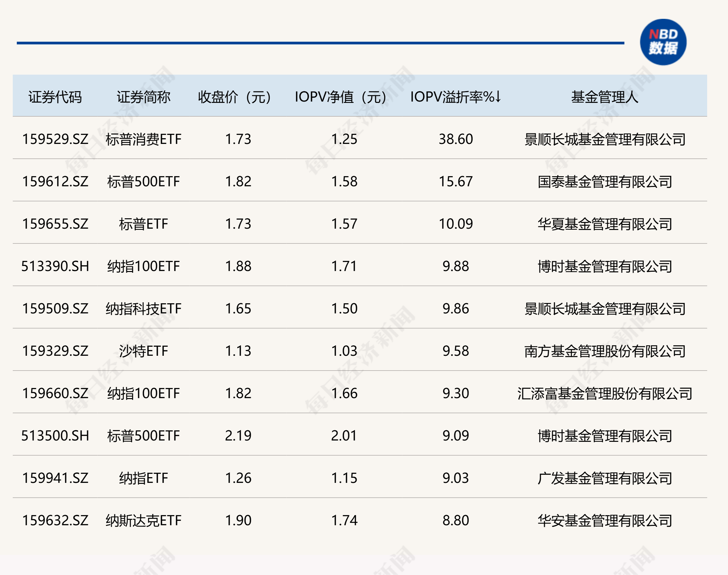Image resolution: width=728 pixels, height=575 pixels.
Task: Click premium rate value 9.30
Action: [456, 393]
